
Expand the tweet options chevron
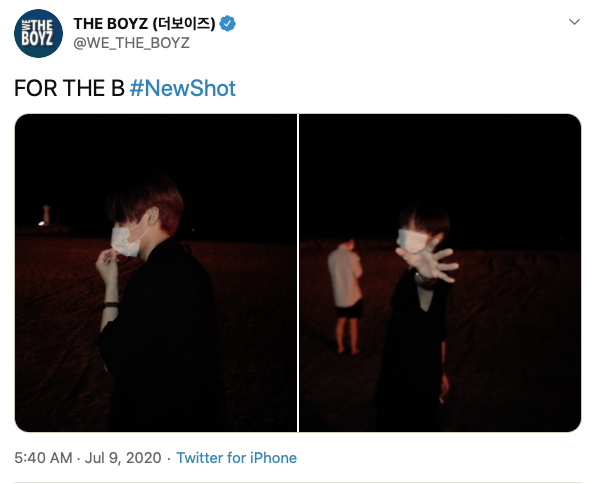click(x=574, y=22)
